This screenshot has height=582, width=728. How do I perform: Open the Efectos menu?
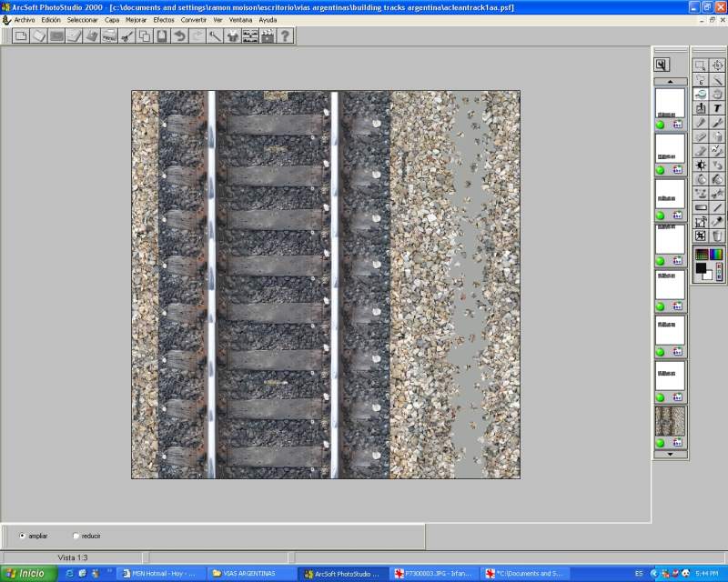[164, 19]
